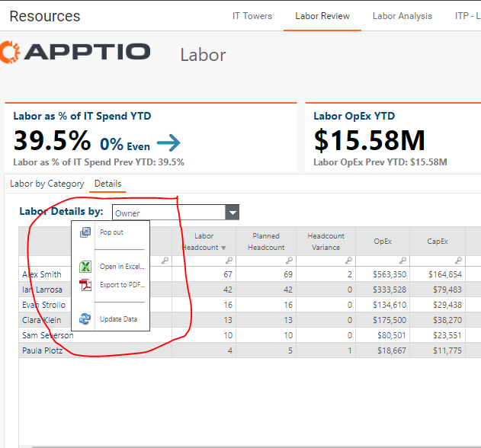Open the Labor Details by Owner dropdown
The width and height of the screenshot is (481, 448).
click(x=232, y=213)
